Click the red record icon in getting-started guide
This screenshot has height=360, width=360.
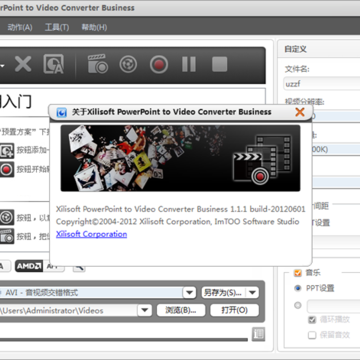pos(7,169)
